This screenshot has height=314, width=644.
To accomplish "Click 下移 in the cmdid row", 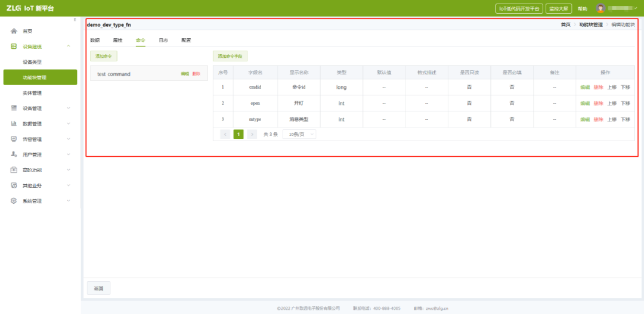I will pyautogui.click(x=625, y=87).
